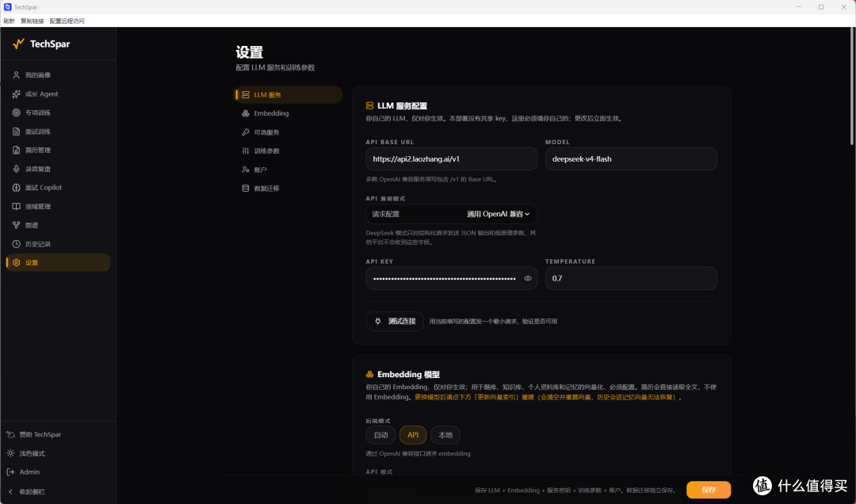Viewport: 856px width, 504px height.
Task: Launch 面试 Copilot from sidebar icon
Action: click(x=17, y=187)
